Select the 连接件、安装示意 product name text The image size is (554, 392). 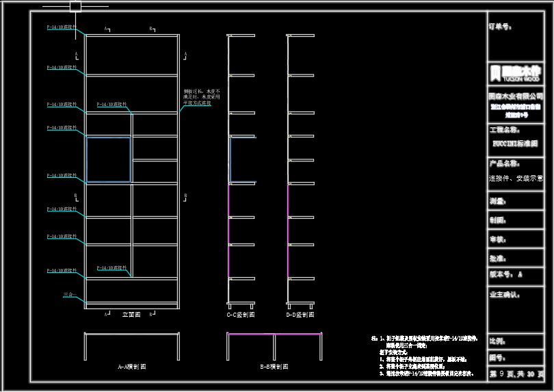(516, 178)
